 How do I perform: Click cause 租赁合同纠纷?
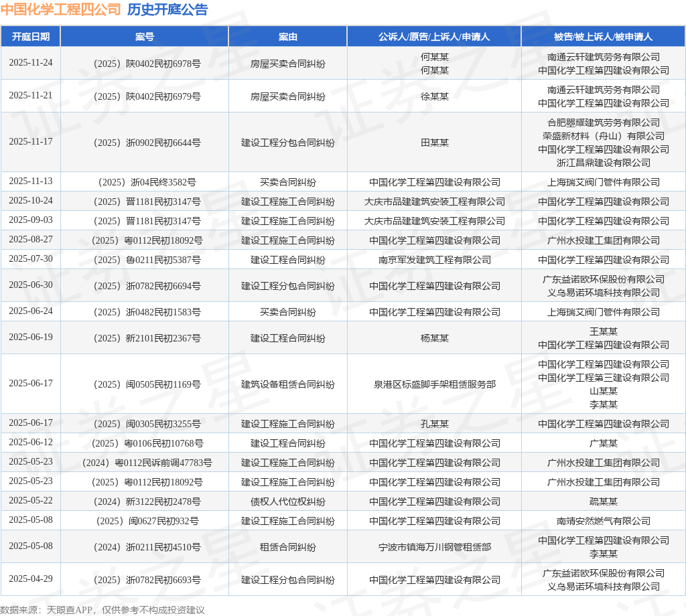(x=288, y=547)
